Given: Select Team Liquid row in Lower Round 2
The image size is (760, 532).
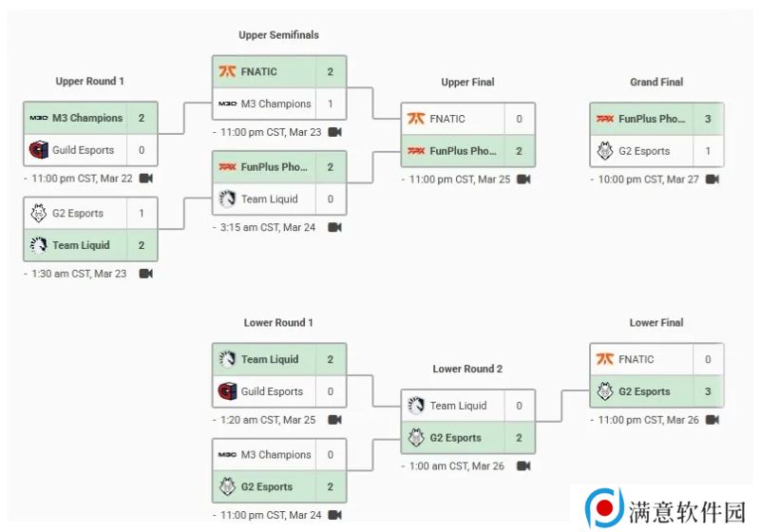Looking at the screenshot, I should pyautogui.click(x=467, y=406).
